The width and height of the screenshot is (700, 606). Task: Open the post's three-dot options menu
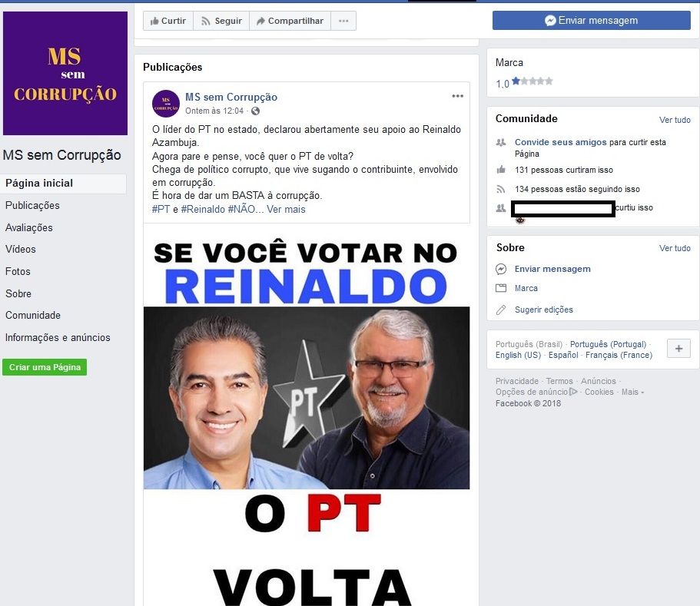(x=457, y=96)
